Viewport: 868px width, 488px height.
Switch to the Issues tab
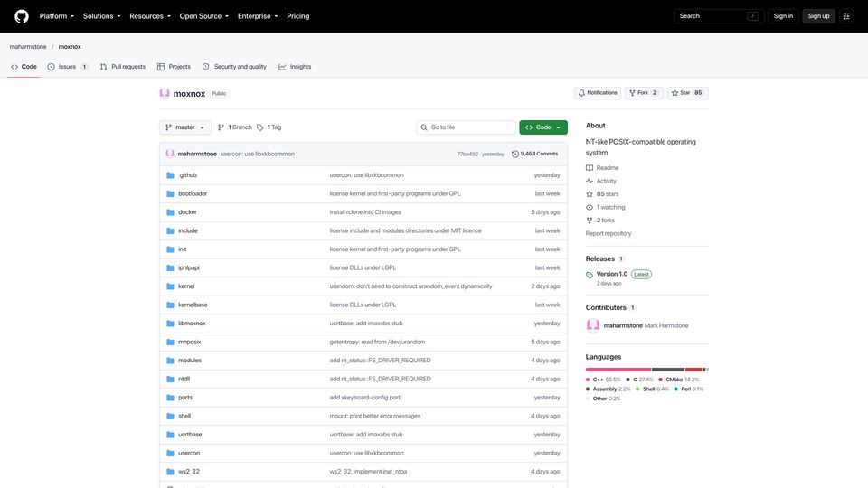pyautogui.click(x=68, y=66)
